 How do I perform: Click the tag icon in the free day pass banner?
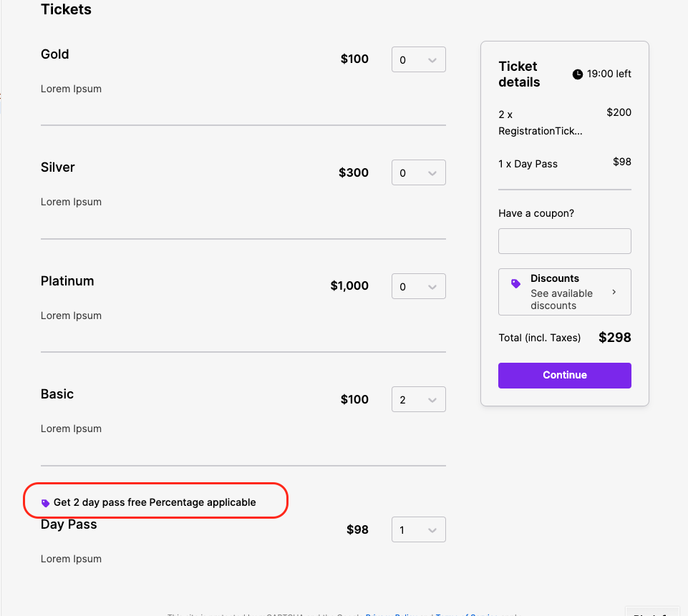[46, 503]
